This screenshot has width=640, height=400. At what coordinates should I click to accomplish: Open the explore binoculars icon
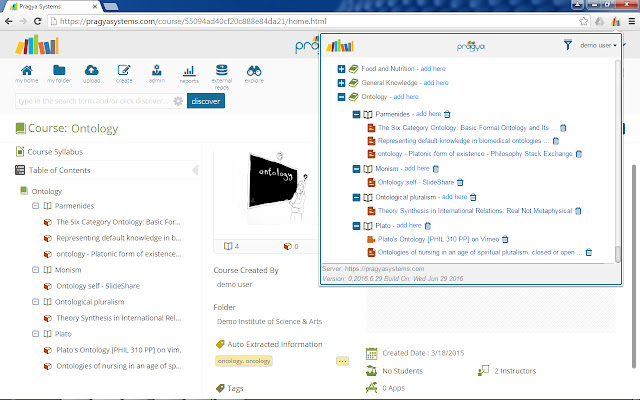click(x=254, y=71)
